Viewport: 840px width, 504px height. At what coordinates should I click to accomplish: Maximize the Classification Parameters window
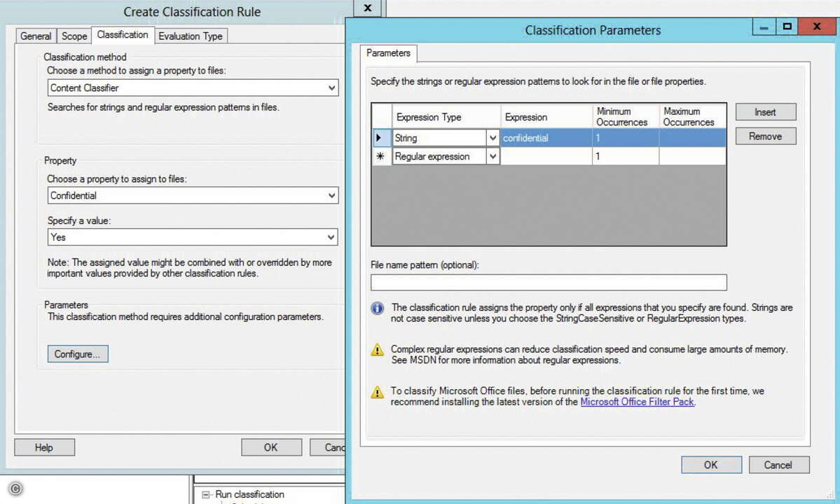[787, 26]
